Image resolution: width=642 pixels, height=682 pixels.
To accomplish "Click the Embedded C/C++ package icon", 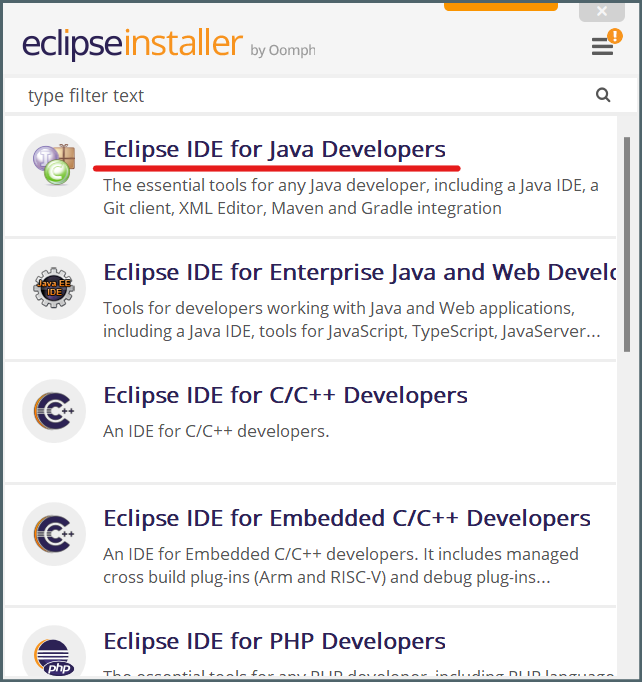I will tap(54, 534).
